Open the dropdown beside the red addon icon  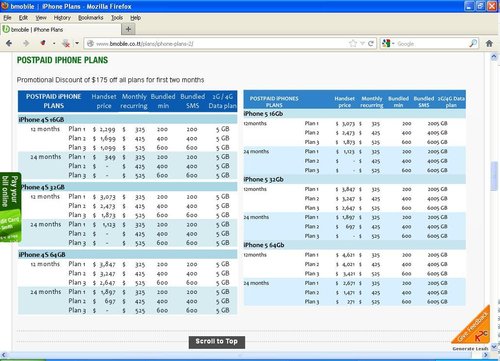pyautogui.click(x=54, y=43)
